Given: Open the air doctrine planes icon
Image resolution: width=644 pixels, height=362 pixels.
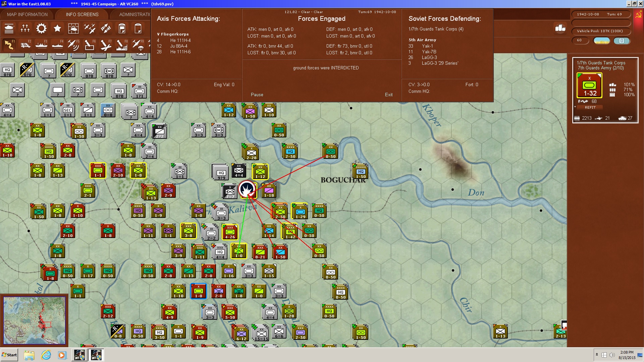Looking at the screenshot, I should [90, 28].
